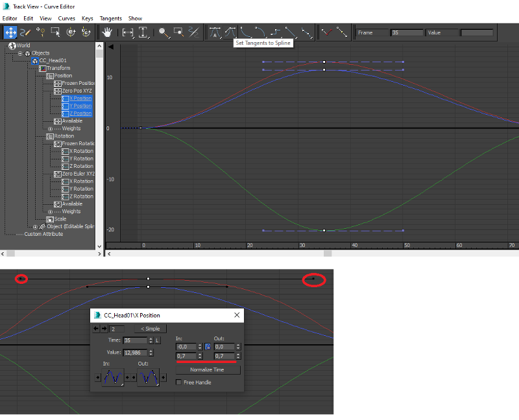
Task: Toggle the tangent lock icon in key dialog
Action: (208, 347)
